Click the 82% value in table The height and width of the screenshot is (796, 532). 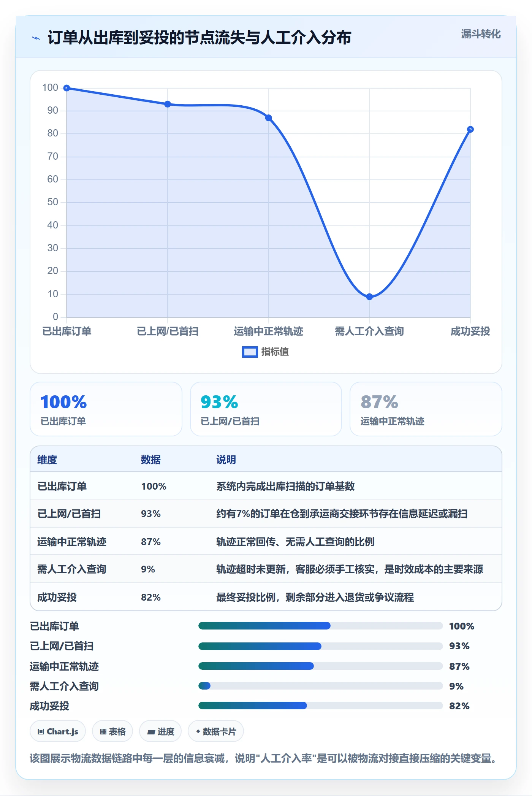(151, 597)
